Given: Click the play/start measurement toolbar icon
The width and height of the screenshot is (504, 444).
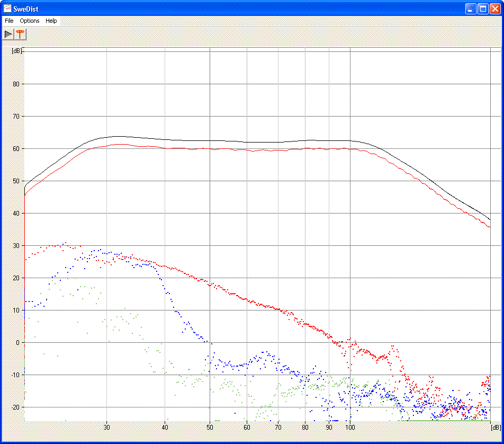Looking at the screenshot, I should [8, 34].
